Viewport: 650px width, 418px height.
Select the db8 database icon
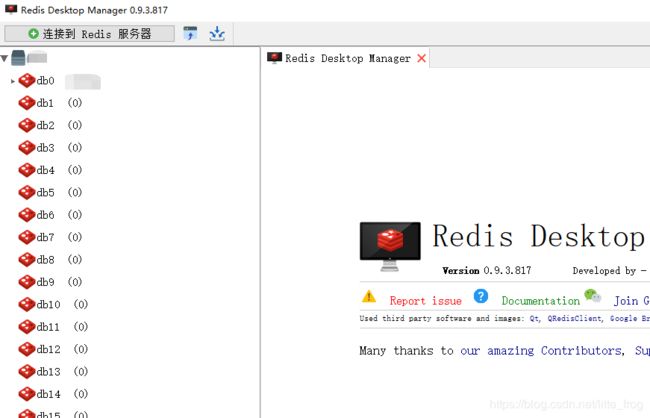click(x=27, y=260)
